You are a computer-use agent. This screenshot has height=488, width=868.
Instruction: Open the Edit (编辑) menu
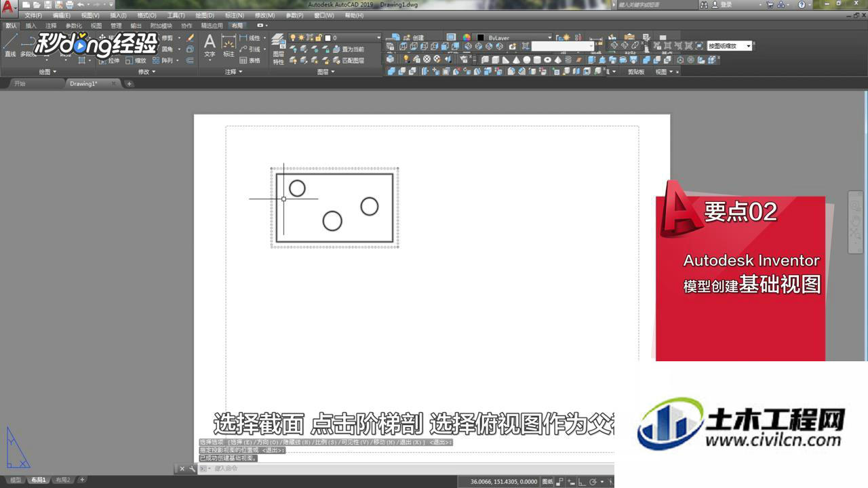(62, 15)
